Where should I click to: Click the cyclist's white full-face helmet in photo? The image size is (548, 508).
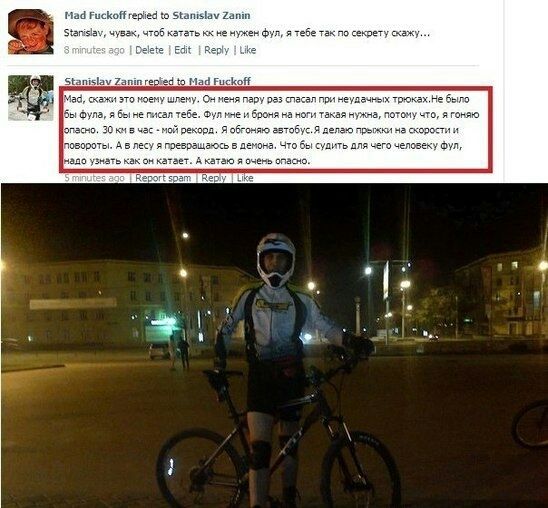point(276,260)
